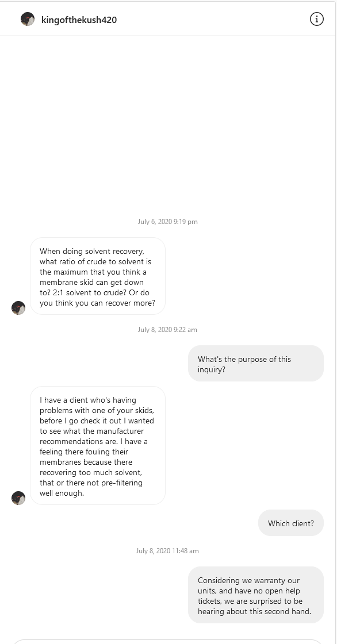
Task: Select the "I have a client" message bubble
Action: [98, 446]
